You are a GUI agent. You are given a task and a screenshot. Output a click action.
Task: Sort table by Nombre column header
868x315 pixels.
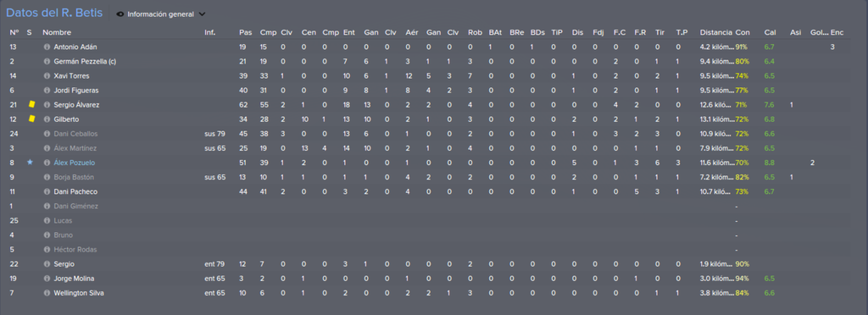(x=57, y=33)
